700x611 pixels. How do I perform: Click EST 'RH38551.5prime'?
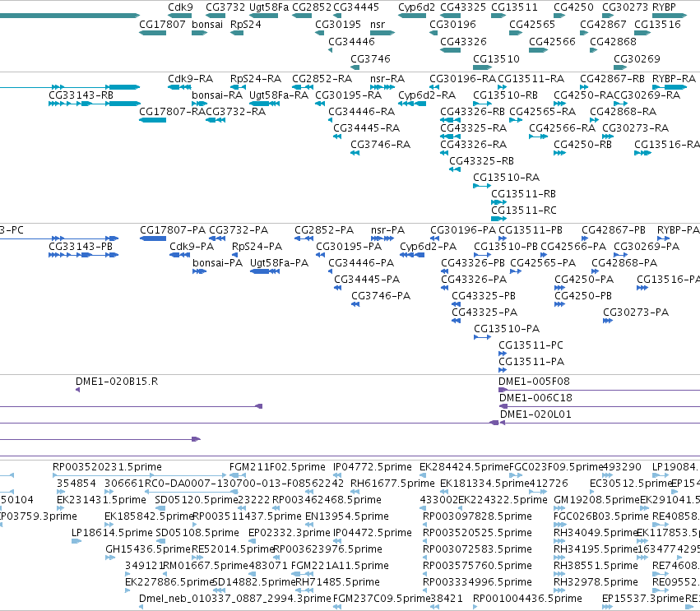pyautogui.click(x=596, y=566)
